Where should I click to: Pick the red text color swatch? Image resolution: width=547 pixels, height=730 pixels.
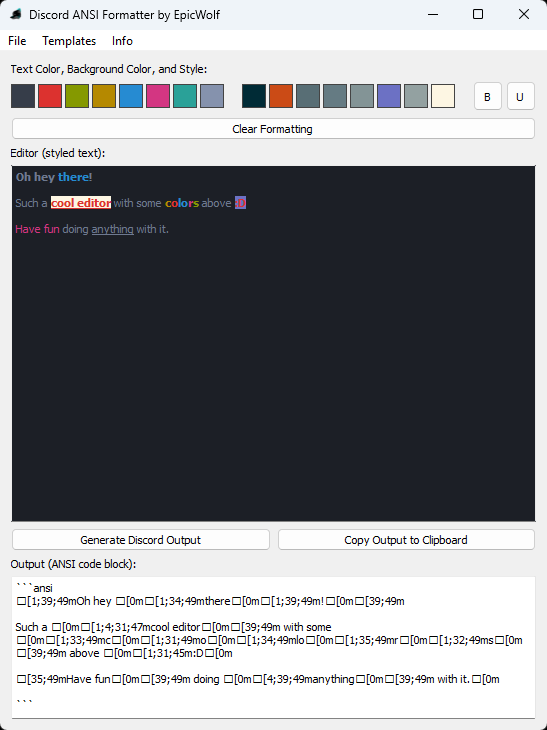[x=50, y=96]
